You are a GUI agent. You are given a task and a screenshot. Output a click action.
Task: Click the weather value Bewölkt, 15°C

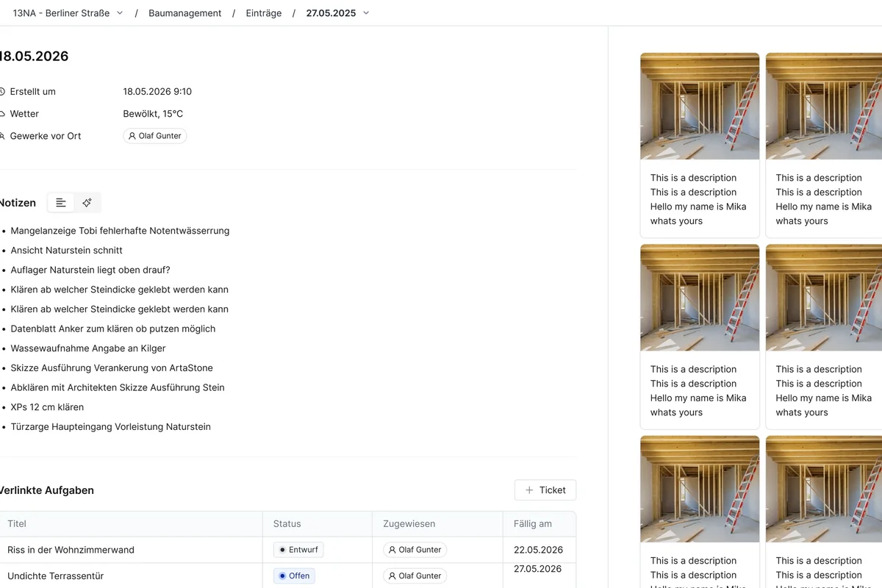pyautogui.click(x=153, y=114)
